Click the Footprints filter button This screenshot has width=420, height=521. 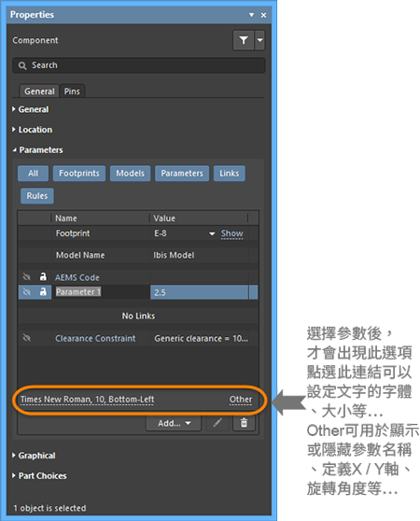click(x=79, y=174)
